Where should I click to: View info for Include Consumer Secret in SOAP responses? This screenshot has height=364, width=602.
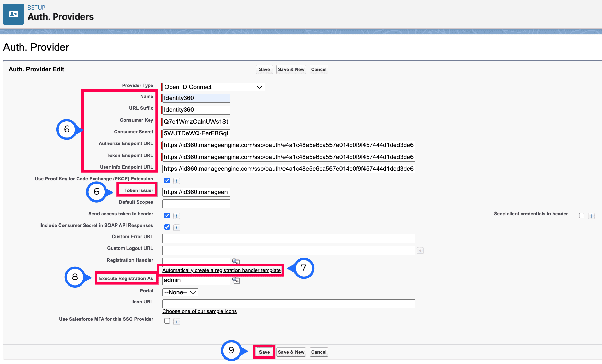pos(176,227)
